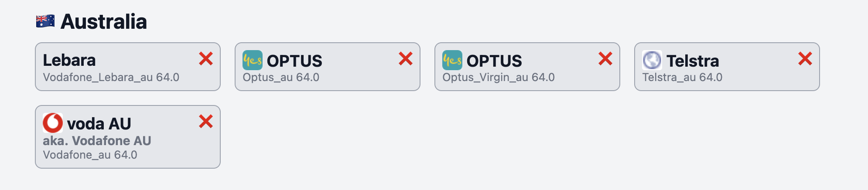Select the Telstra_au 64.0 bundle text
Screen dimensions: 868x190
tap(682, 78)
